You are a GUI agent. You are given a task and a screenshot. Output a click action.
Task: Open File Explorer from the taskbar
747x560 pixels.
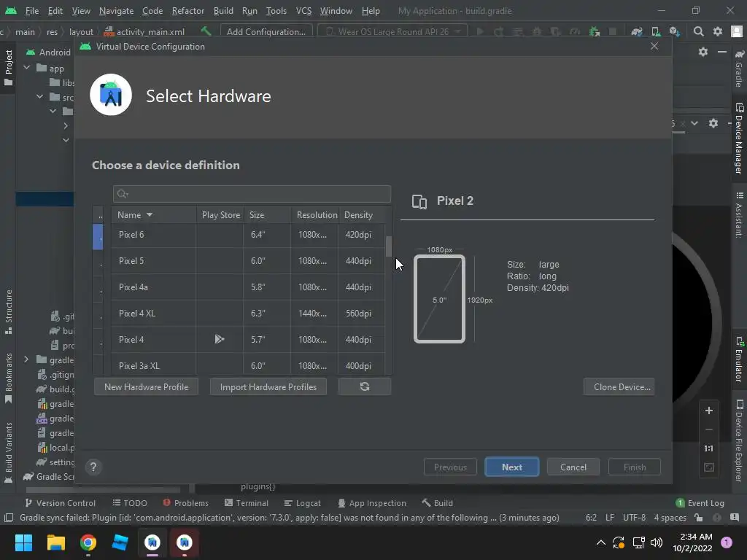[x=55, y=542]
